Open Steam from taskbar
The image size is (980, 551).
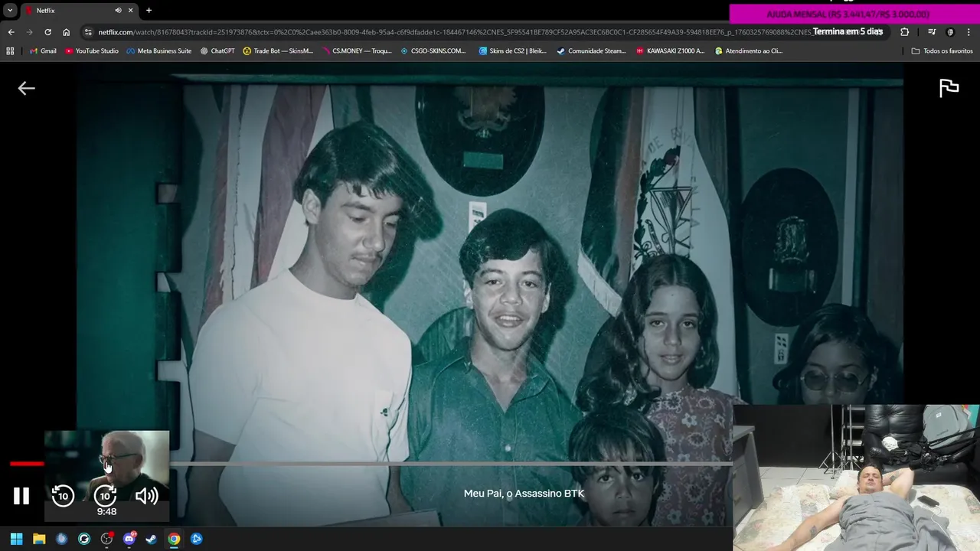point(152,539)
